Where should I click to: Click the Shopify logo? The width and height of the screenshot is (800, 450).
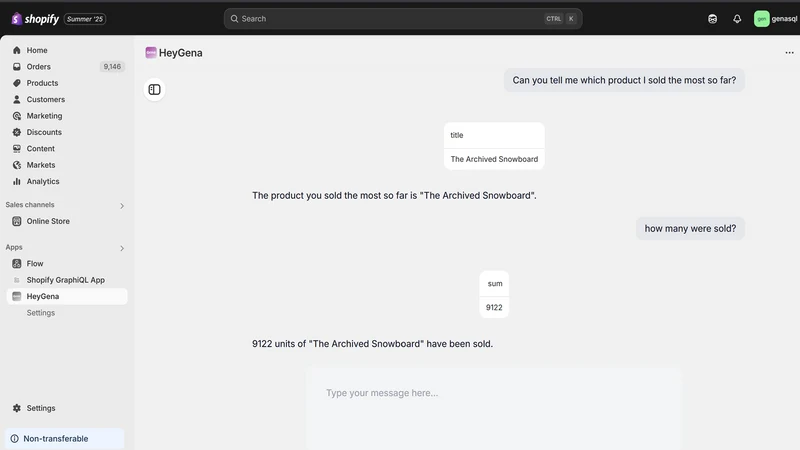click(35, 19)
